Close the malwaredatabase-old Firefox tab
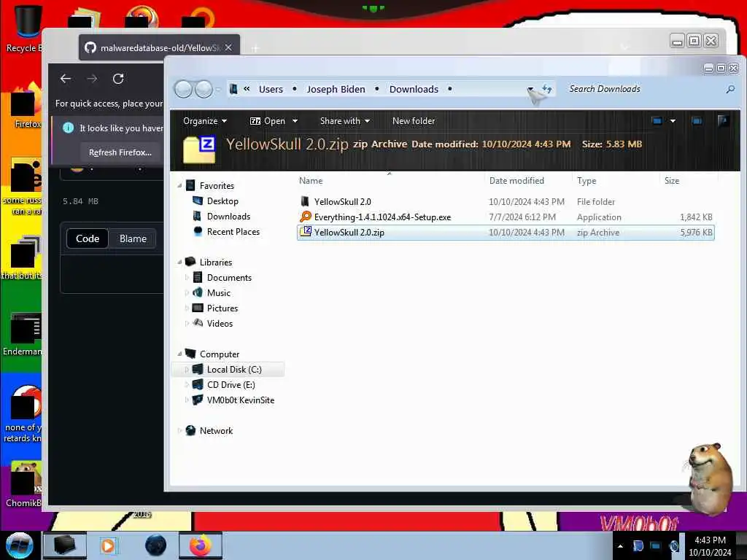The image size is (747, 560). [228, 47]
